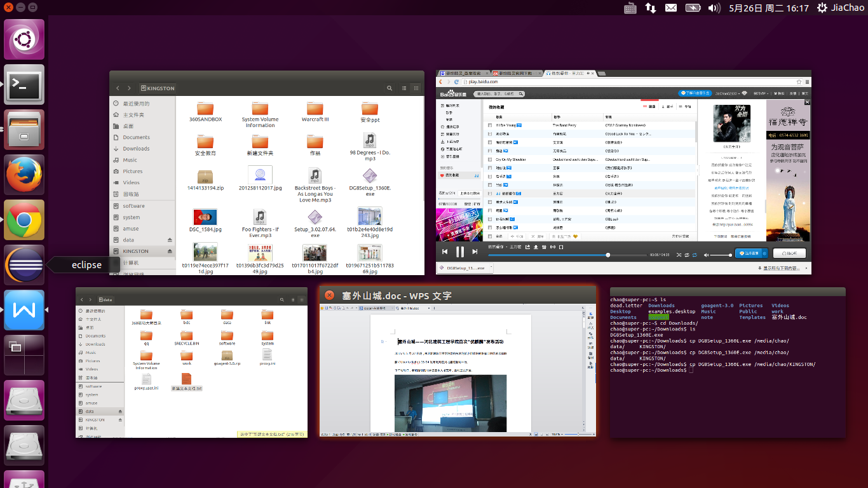Image resolution: width=868 pixels, height=488 pixels.
Task: Select Foo Fighters - If Ever.mp3 file
Action: (x=260, y=224)
